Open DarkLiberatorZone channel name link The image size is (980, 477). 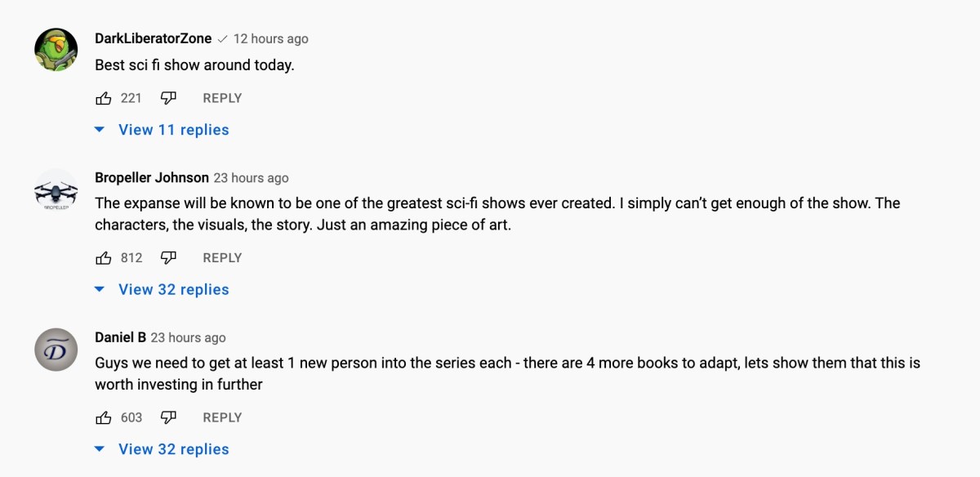(x=153, y=38)
